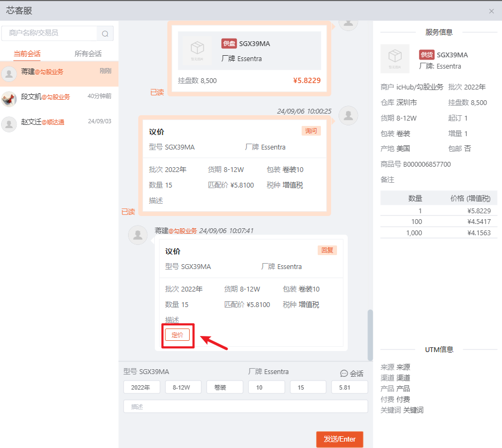Click the chat area vertical scrollbar
502x448 pixels.
370,335
